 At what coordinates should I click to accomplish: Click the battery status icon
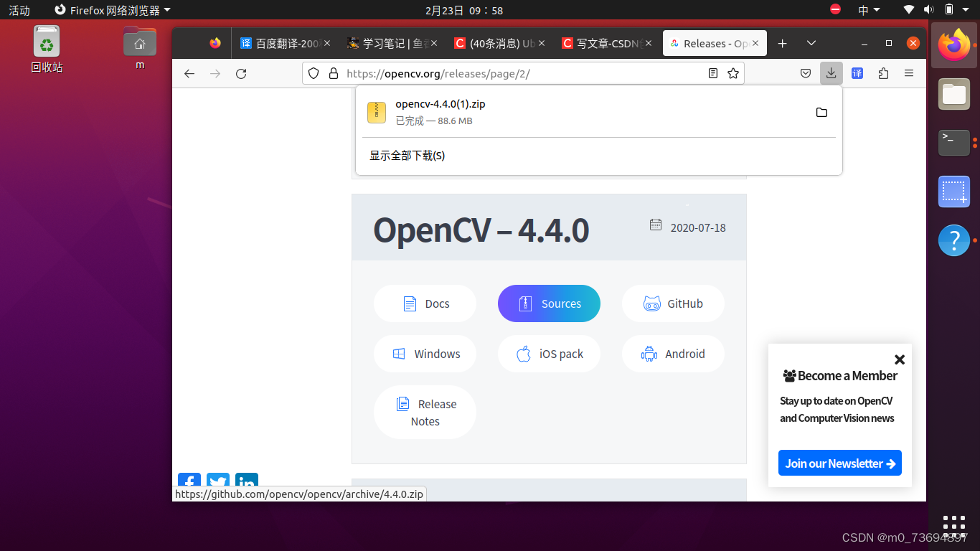[x=949, y=10]
